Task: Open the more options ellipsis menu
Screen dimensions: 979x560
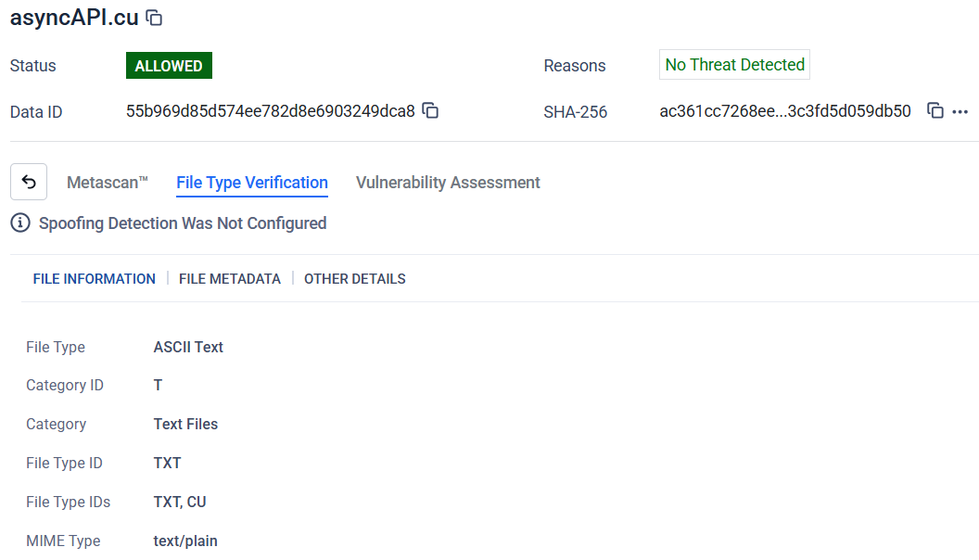Action: (x=960, y=111)
